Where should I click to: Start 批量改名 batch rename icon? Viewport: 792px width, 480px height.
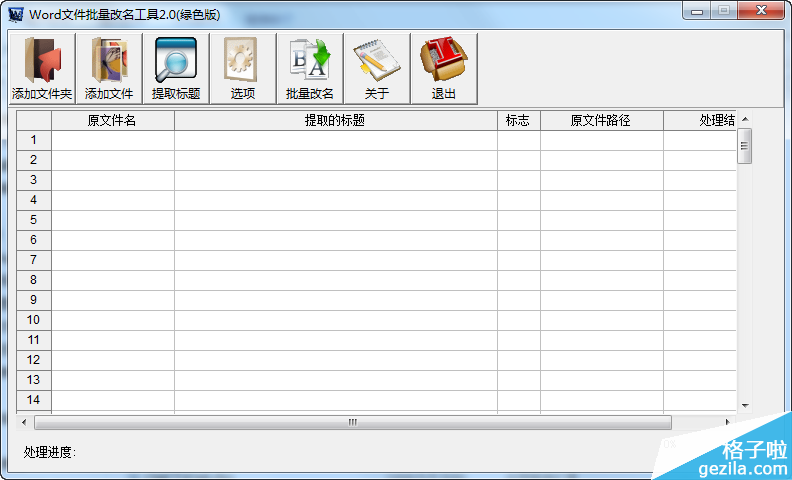pos(310,68)
